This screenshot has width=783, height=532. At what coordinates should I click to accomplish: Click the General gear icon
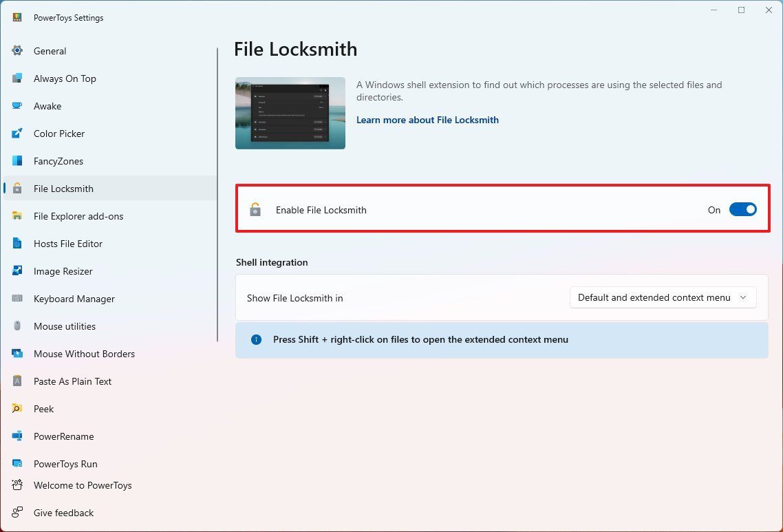pyautogui.click(x=17, y=50)
